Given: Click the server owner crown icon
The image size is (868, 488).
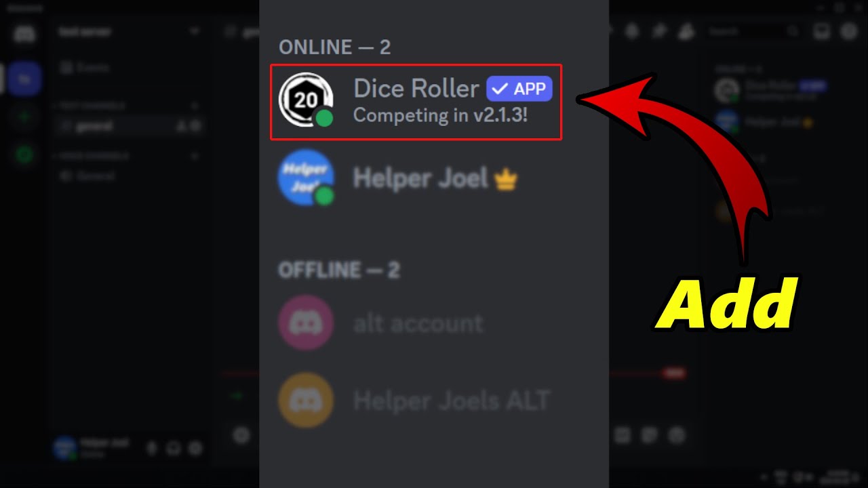Looking at the screenshot, I should coord(506,180).
